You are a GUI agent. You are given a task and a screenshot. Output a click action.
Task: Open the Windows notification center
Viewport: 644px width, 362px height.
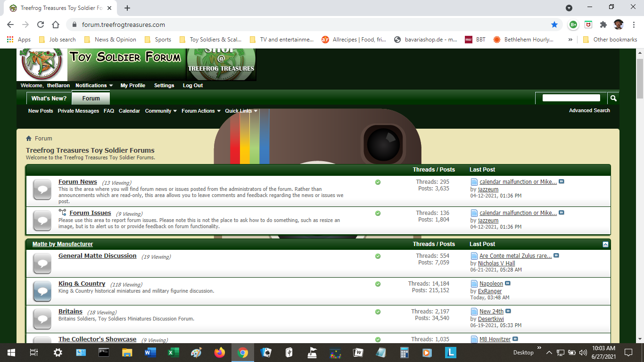coord(628,352)
